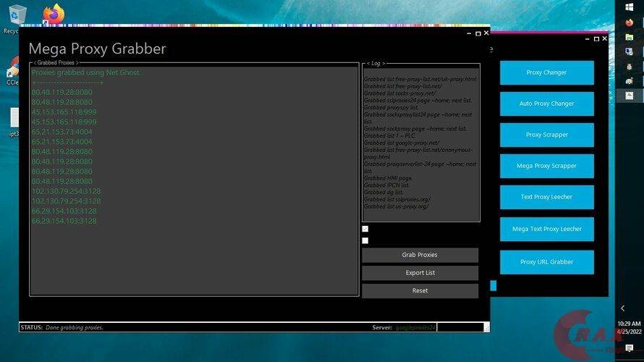
Task: Click log line 'Grabbed list free-proxy-list.net/uk-proxy.html'
Action: (x=420, y=79)
